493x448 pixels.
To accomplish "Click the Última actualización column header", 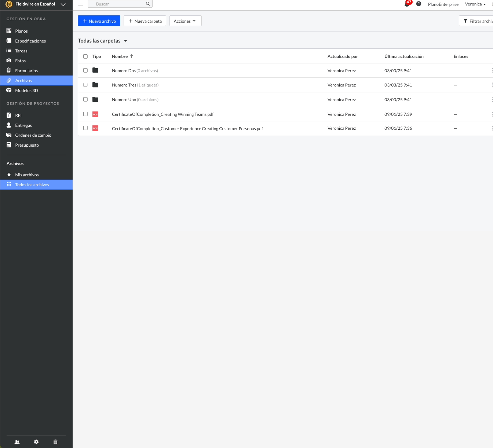I will pos(404,56).
